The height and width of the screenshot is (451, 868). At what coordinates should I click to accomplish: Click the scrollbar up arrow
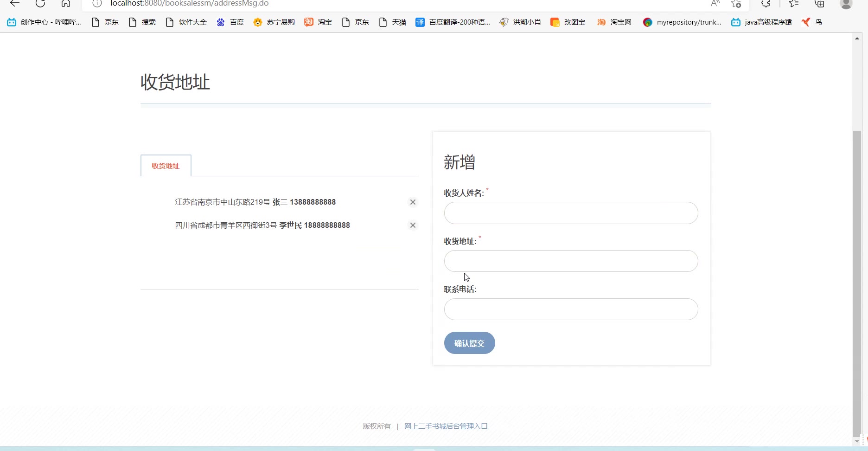857,38
